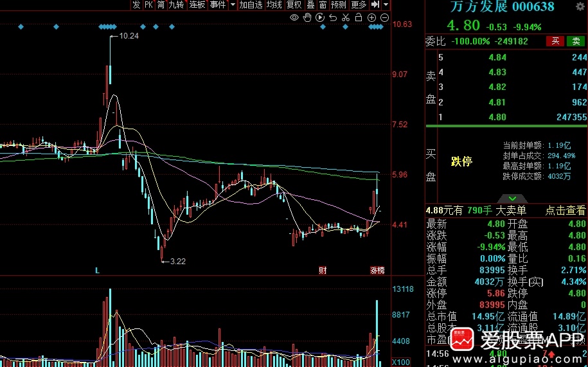Screen dimensions: 588x367
Task: Click the 3.22 low price label
Action: coord(178,262)
